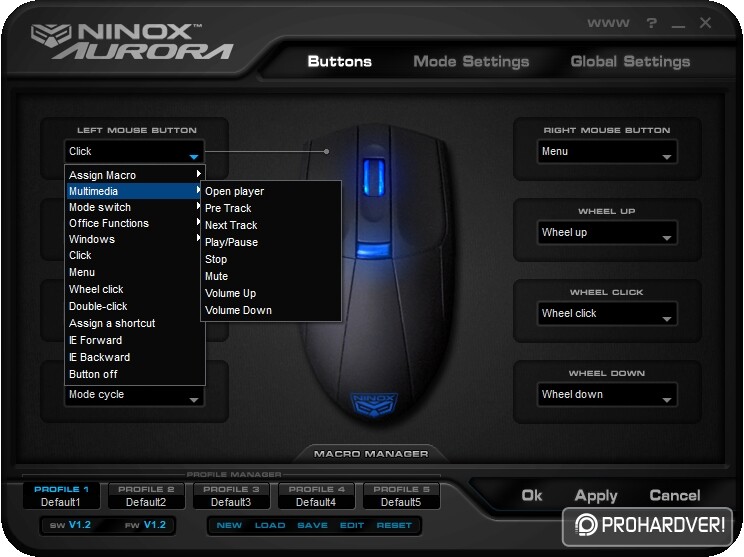Open the Wheel Down dropdown

[607, 395]
